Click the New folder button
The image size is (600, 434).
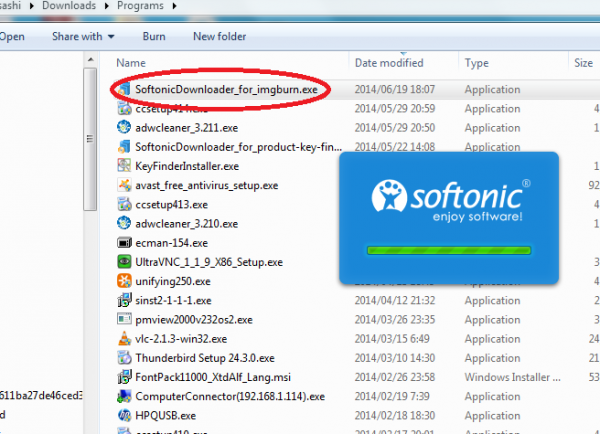click(219, 37)
